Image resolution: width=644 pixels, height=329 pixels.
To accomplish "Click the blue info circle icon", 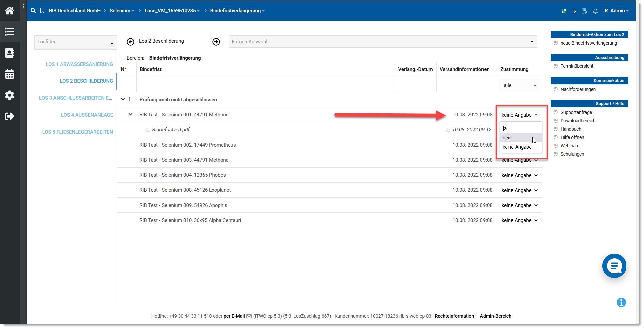I will [x=621, y=302].
